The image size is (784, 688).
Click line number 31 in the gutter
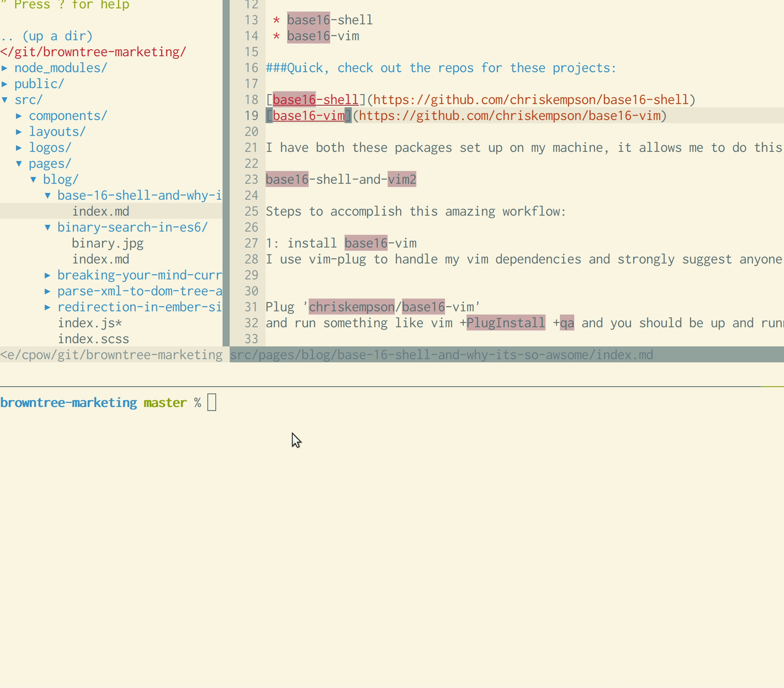252,307
